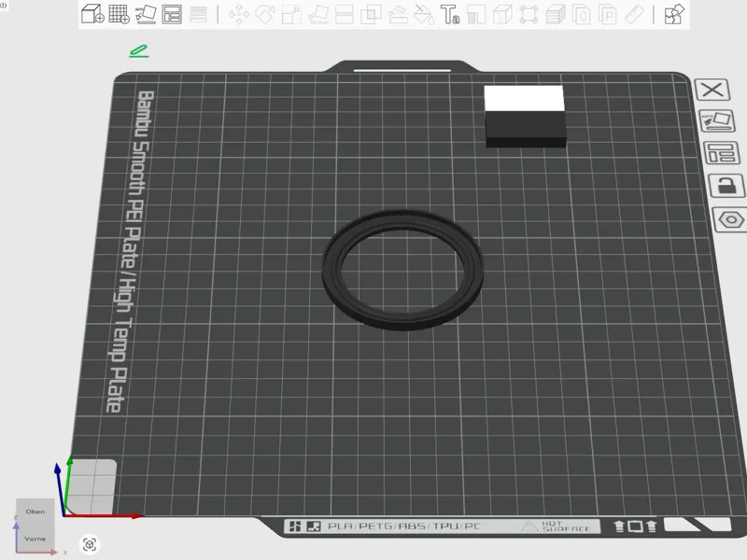
Task: Click the Vorne face of view cube
Action: point(35,539)
